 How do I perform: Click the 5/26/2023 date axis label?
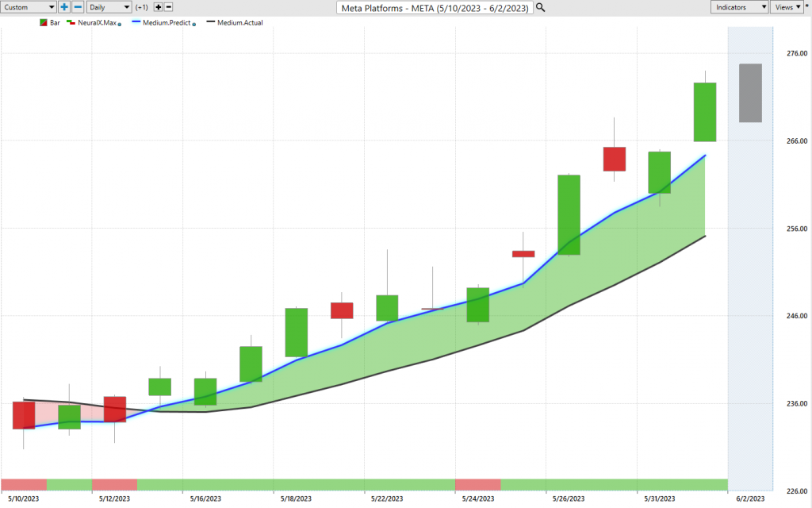[x=569, y=498]
